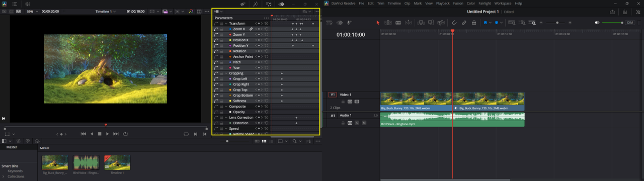Toggle the position lock padlock icon
The width and height of the screenshot is (644, 181).
coord(474,23)
